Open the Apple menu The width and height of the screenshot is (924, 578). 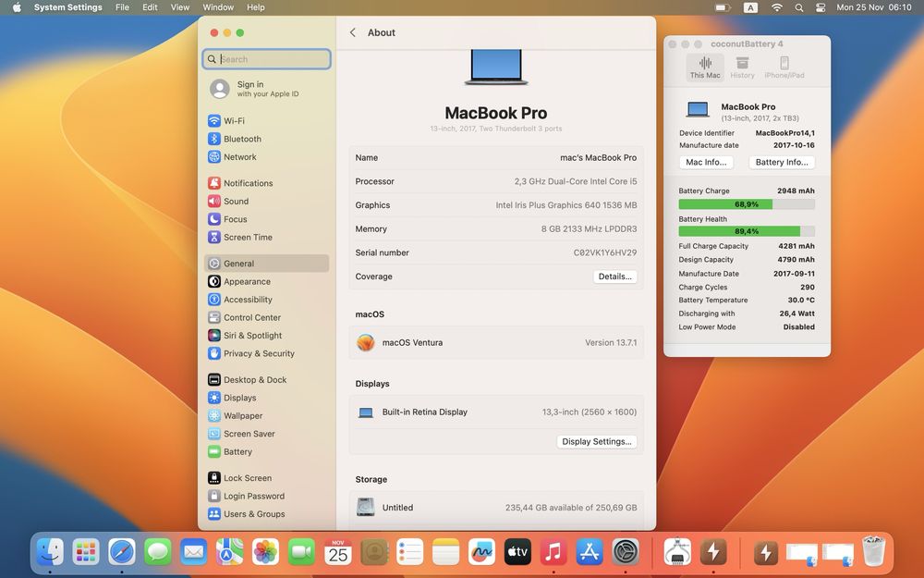[x=17, y=7]
